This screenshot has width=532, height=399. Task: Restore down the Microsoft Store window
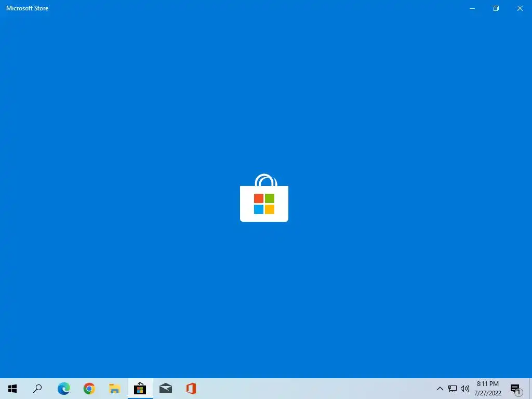point(496,8)
